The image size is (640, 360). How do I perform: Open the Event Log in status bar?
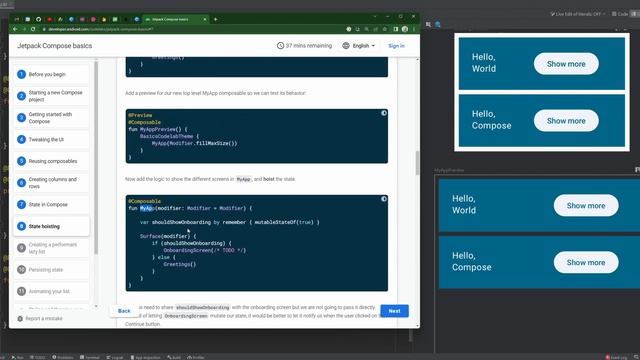pyautogui.click(x=617, y=357)
